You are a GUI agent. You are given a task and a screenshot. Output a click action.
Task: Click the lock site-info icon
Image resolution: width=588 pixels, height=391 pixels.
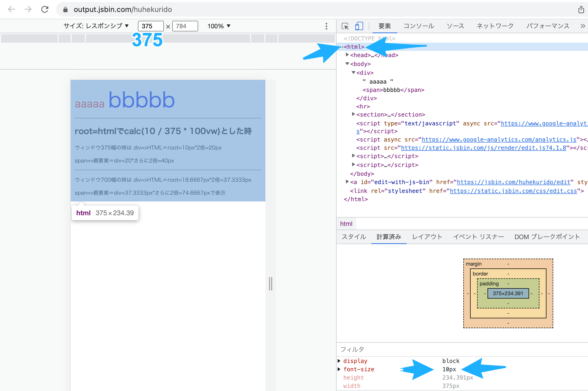[65, 10]
